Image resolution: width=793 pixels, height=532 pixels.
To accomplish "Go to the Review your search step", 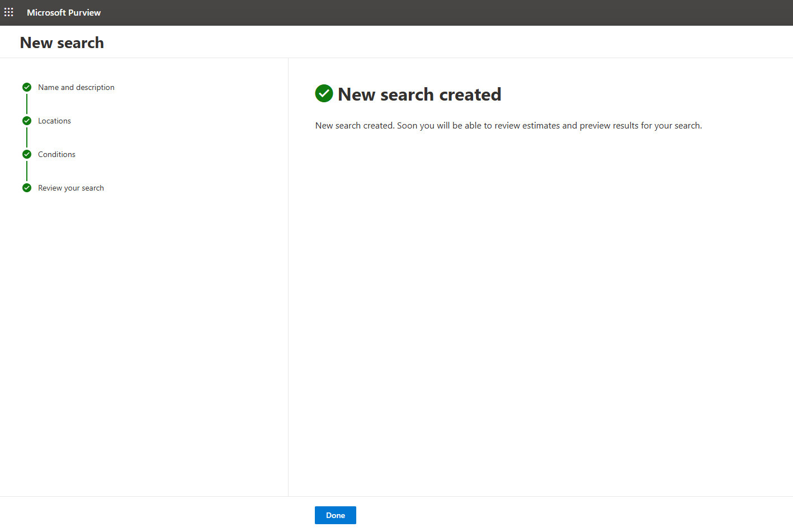I will click(71, 188).
